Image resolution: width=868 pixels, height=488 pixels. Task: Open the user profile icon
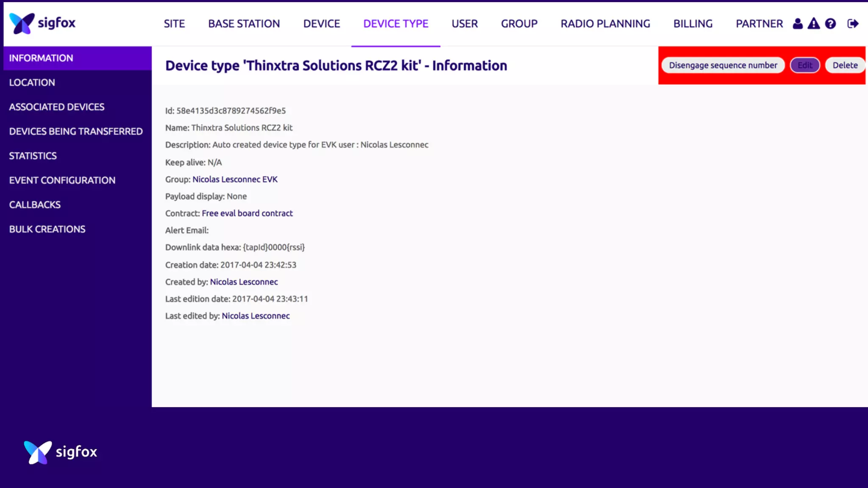click(x=798, y=24)
